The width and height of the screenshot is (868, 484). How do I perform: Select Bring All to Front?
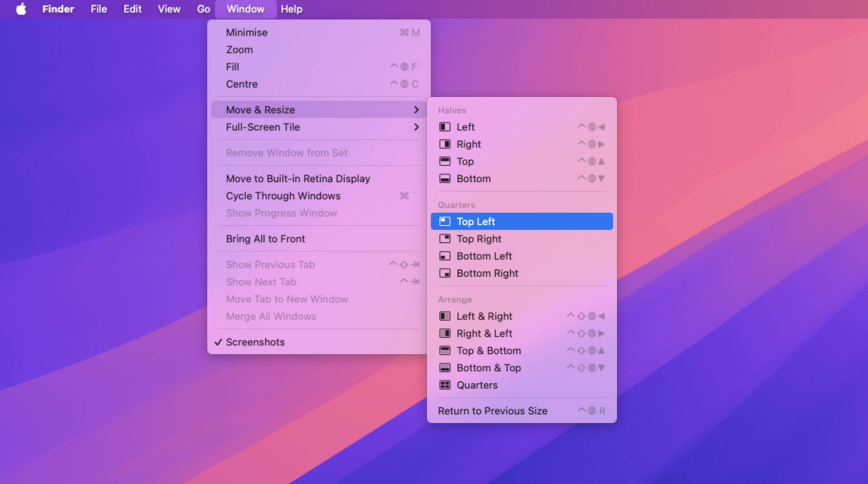click(x=265, y=238)
